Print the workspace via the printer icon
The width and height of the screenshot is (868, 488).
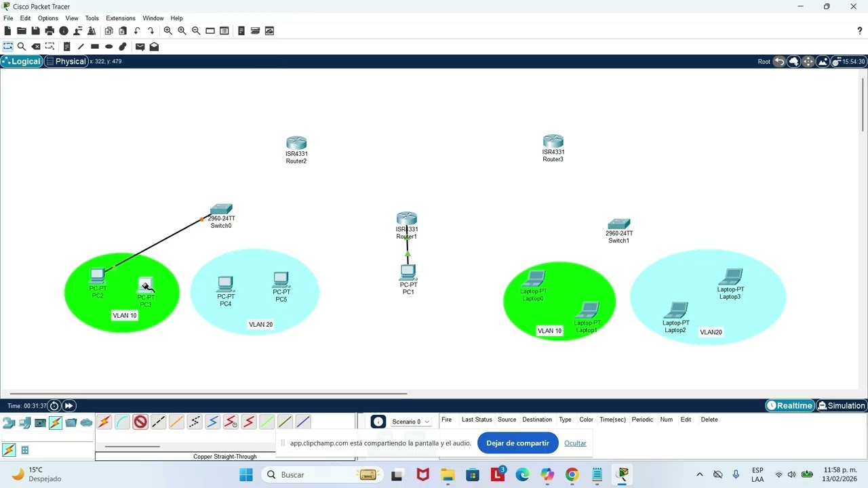click(x=50, y=30)
